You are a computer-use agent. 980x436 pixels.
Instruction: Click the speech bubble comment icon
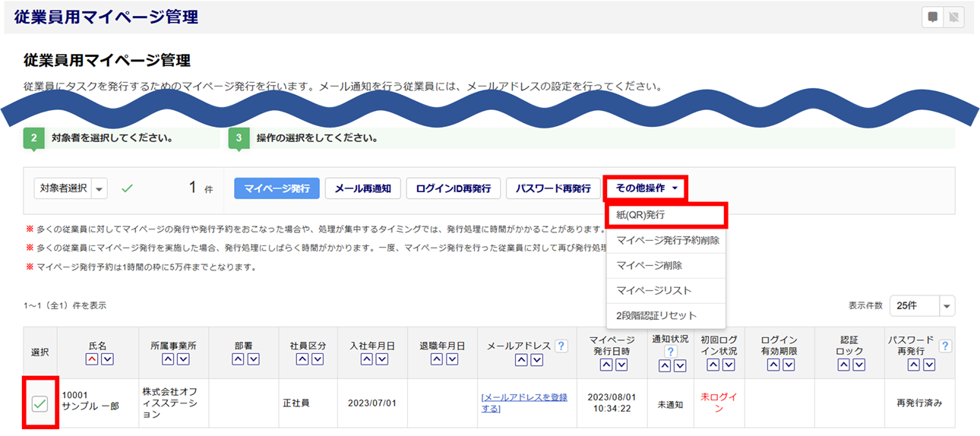[x=932, y=17]
